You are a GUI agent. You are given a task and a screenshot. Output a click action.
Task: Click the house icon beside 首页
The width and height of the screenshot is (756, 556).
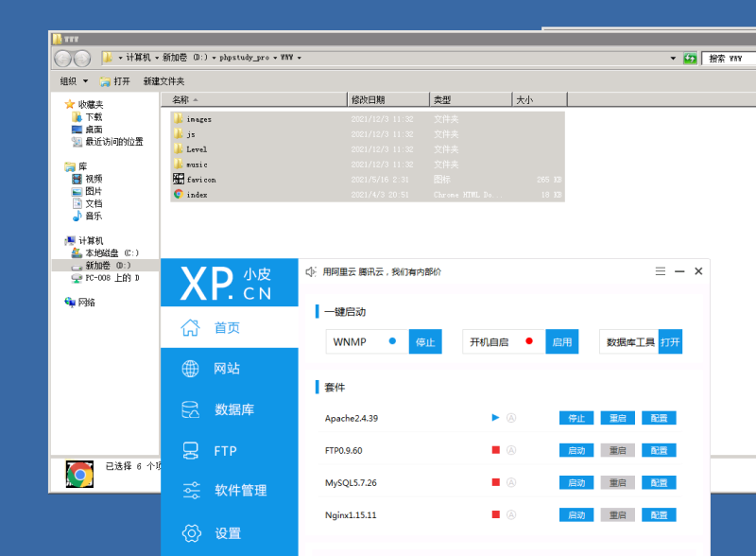[x=190, y=328]
